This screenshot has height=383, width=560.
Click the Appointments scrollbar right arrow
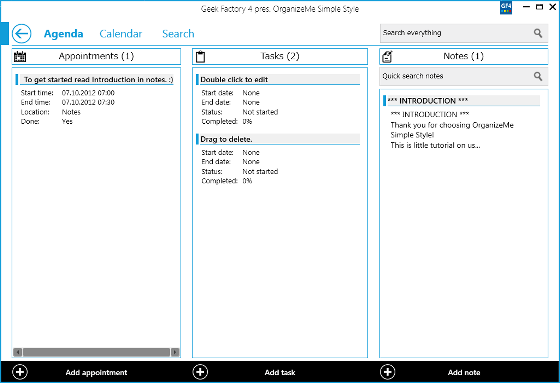click(175, 352)
